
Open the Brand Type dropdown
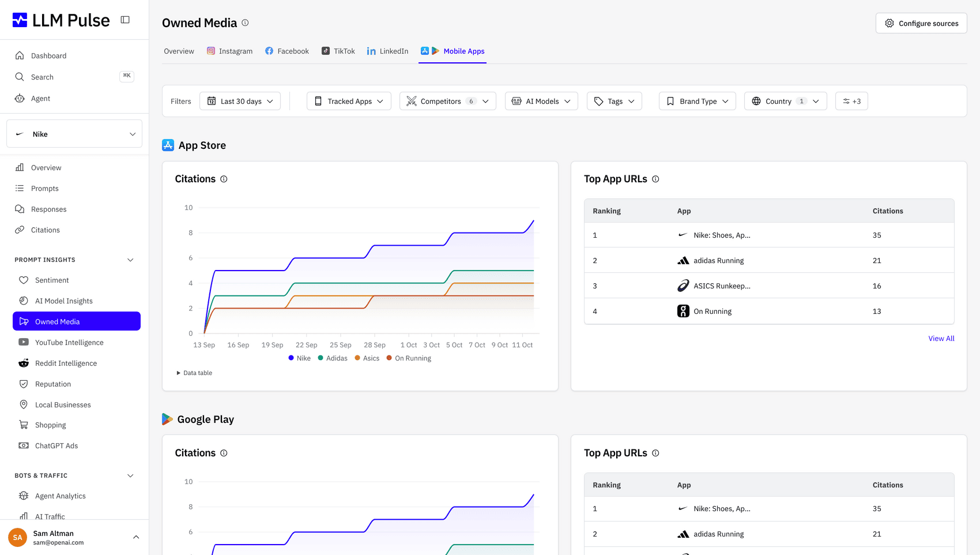coord(697,101)
